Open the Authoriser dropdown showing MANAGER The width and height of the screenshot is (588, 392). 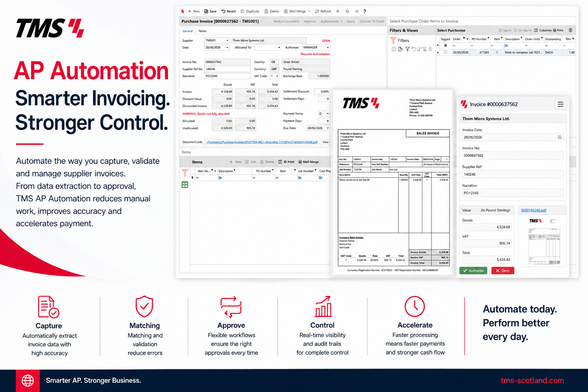[x=328, y=48]
